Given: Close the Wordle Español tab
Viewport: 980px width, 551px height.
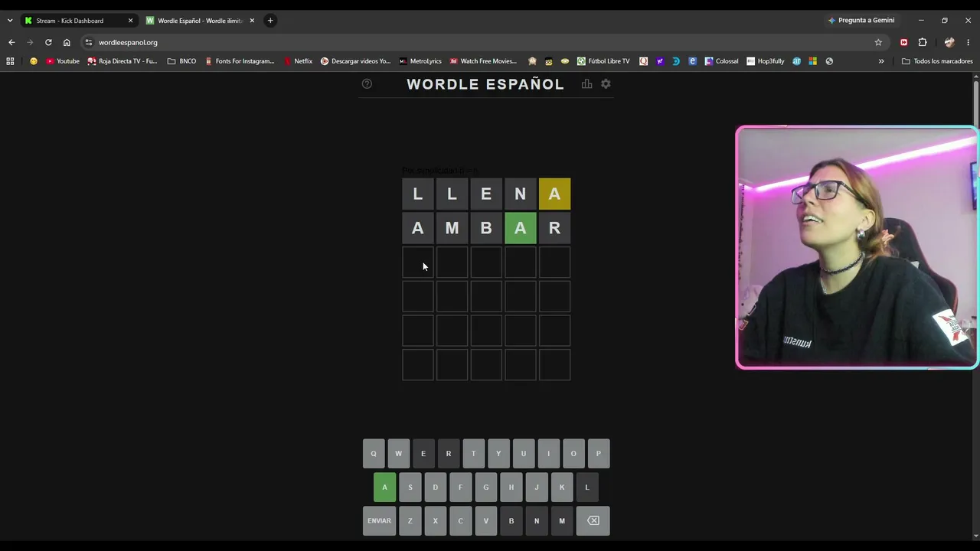Looking at the screenshot, I should [252, 21].
